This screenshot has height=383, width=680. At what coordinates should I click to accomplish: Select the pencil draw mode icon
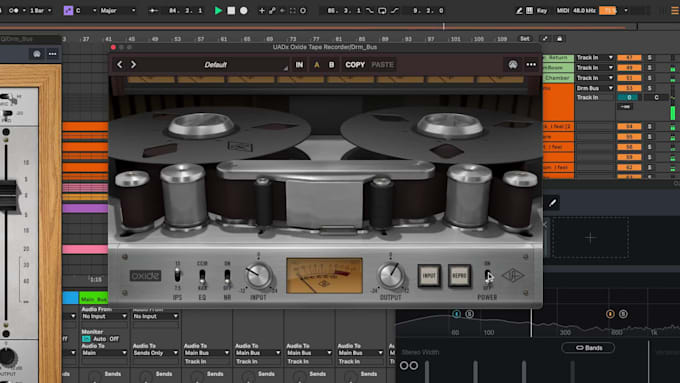pyautogui.click(x=519, y=10)
